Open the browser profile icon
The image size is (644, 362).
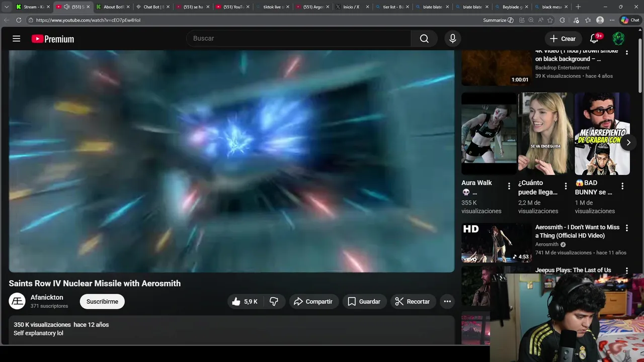(x=600, y=20)
